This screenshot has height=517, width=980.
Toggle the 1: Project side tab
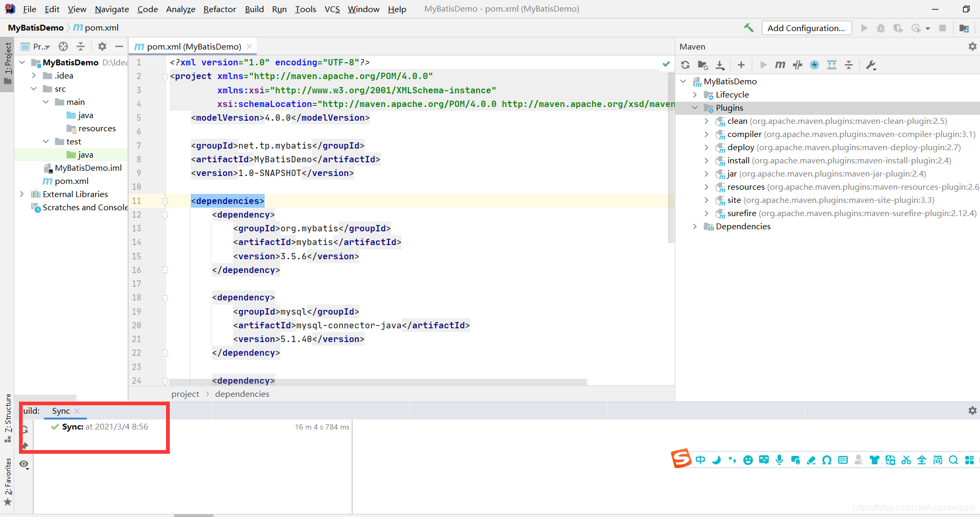point(7,64)
